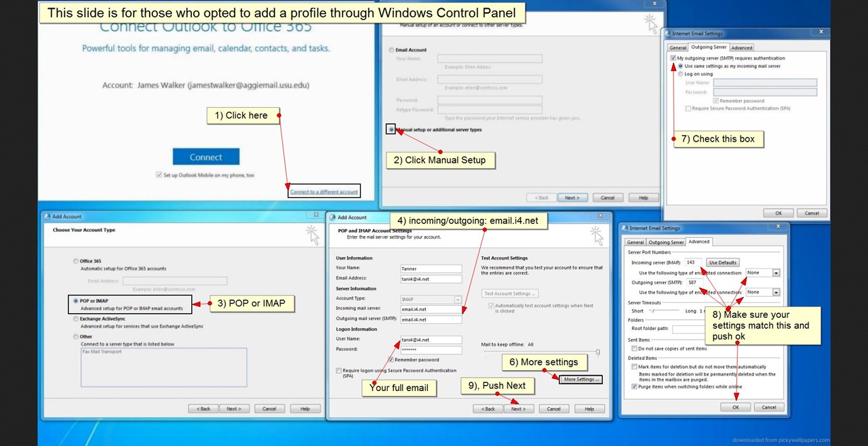This screenshot has width=868, height=446.
Task: Select the Exchange ActiveSync radio button
Action: pyautogui.click(x=76, y=319)
